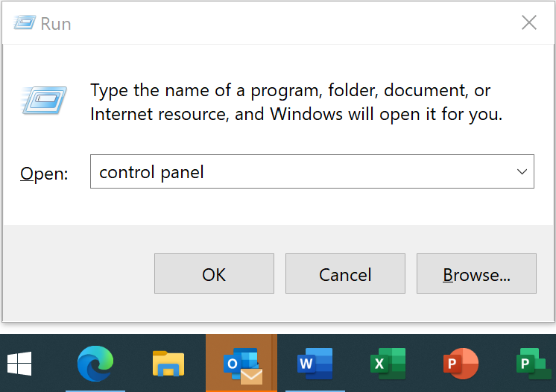The image size is (556, 392).
Task: Click the 'Run' title text
Action: (56, 24)
